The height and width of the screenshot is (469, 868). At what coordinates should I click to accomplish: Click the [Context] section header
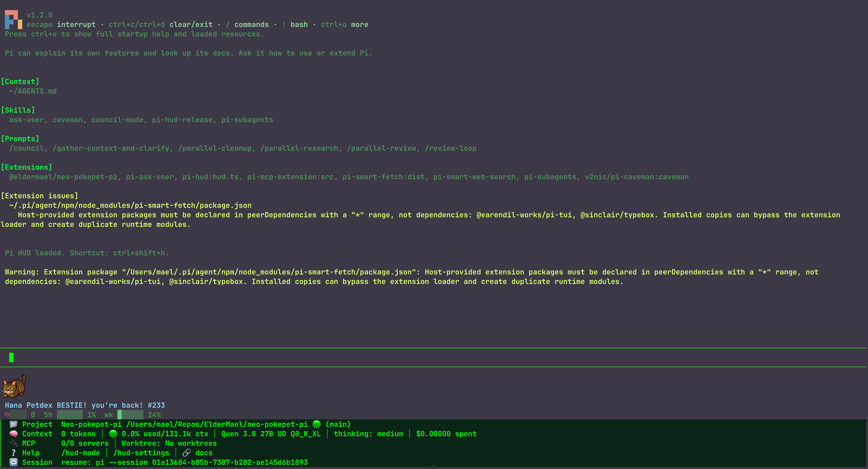(x=20, y=81)
